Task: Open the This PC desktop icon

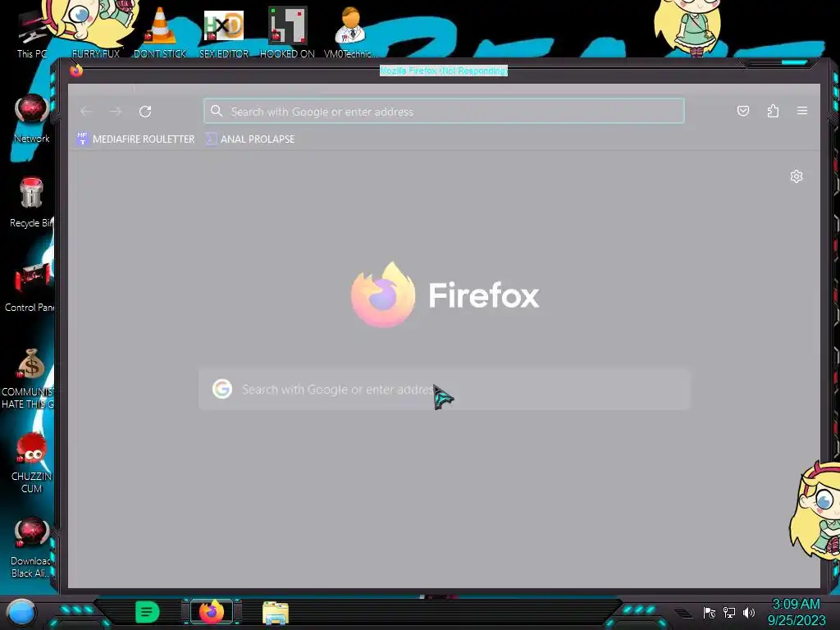Action: (x=31, y=34)
